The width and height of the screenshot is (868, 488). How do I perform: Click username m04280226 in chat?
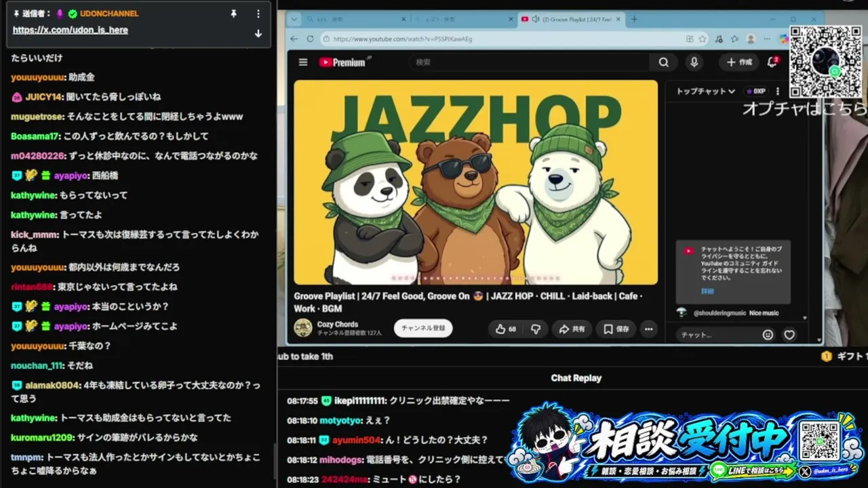coord(37,156)
